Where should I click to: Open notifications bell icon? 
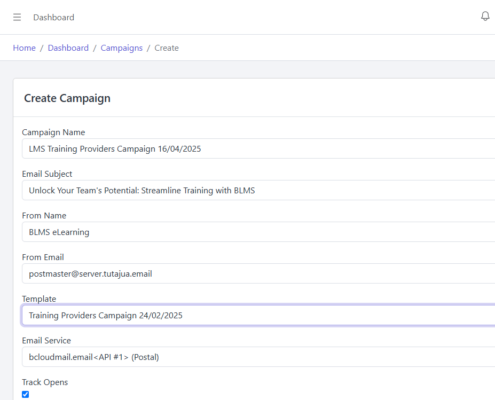point(485,16)
